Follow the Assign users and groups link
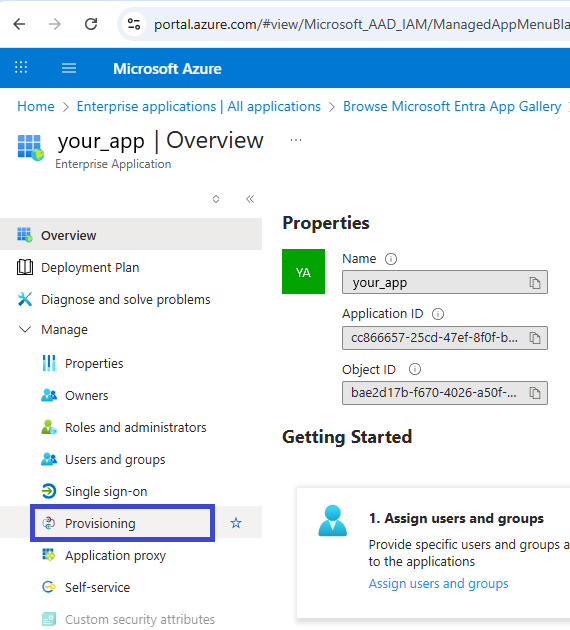The height and width of the screenshot is (630, 570). [439, 583]
